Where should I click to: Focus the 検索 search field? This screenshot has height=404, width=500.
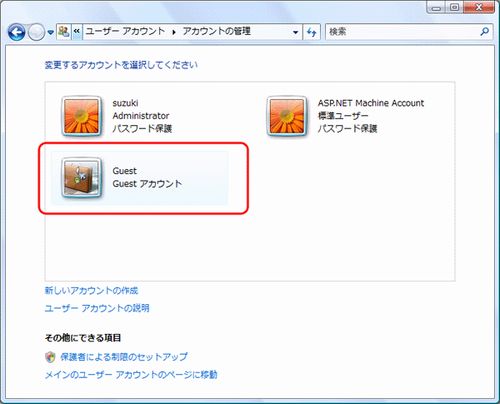pos(402,32)
